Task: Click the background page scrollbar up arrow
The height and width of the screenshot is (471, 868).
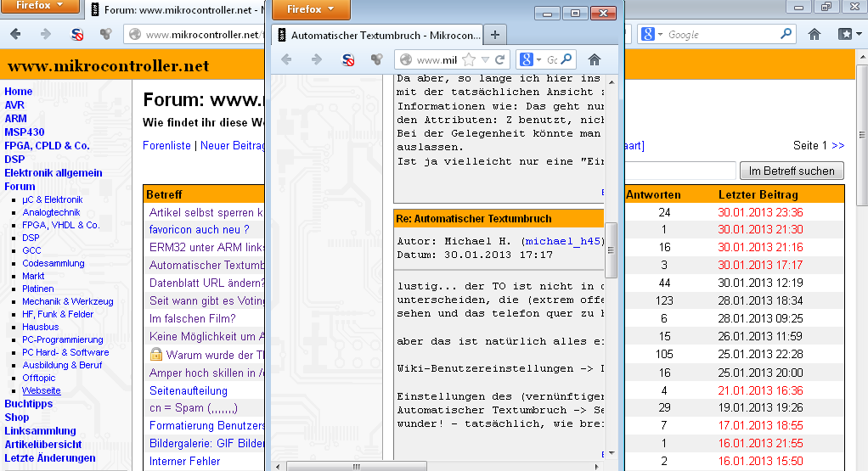Action: 862,56
